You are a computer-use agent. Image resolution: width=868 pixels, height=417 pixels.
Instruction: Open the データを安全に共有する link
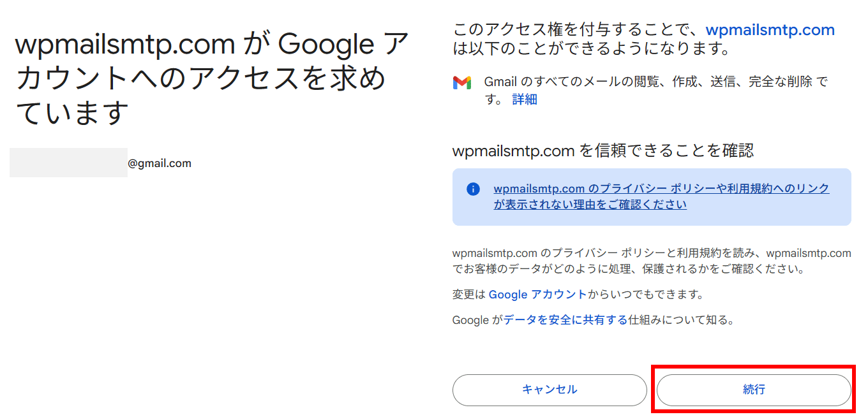pos(565,320)
